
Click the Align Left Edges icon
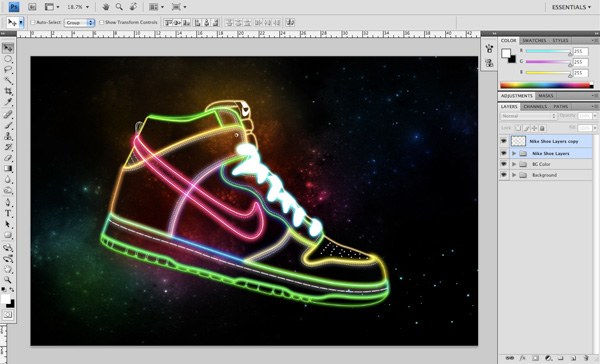point(197,23)
